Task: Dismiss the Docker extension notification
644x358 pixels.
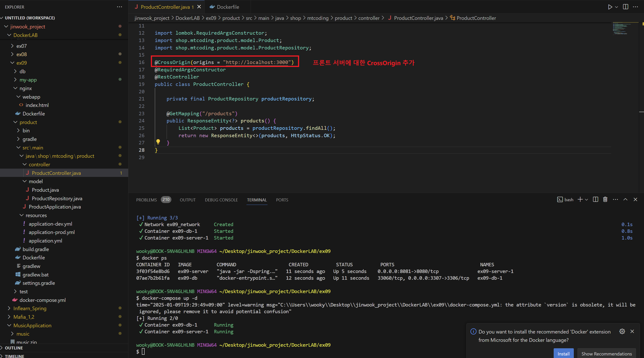Action: [x=632, y=331]
